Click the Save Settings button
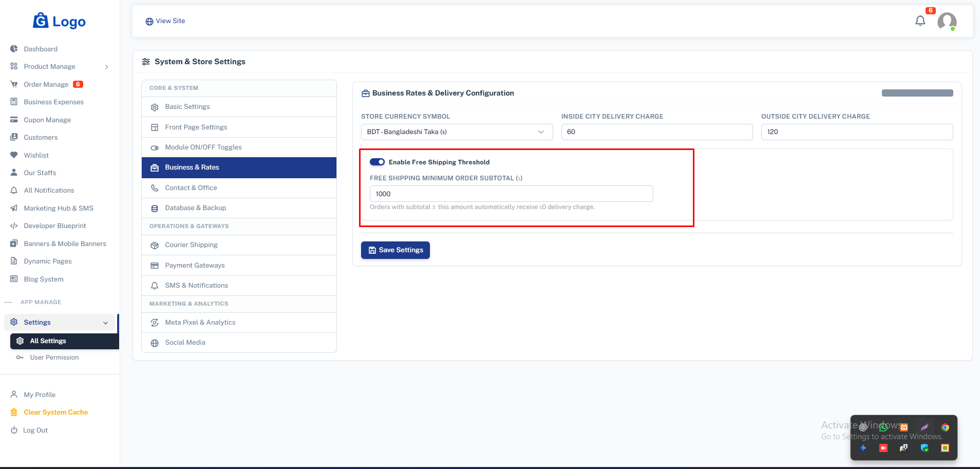Image resolution: width=980 pixels, height=469 pixels. (395, 250)
